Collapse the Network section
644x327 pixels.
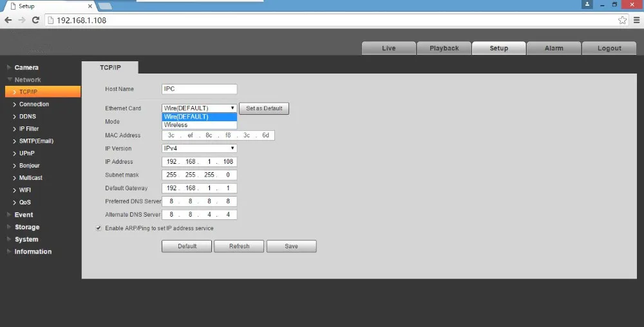[28, 80]
